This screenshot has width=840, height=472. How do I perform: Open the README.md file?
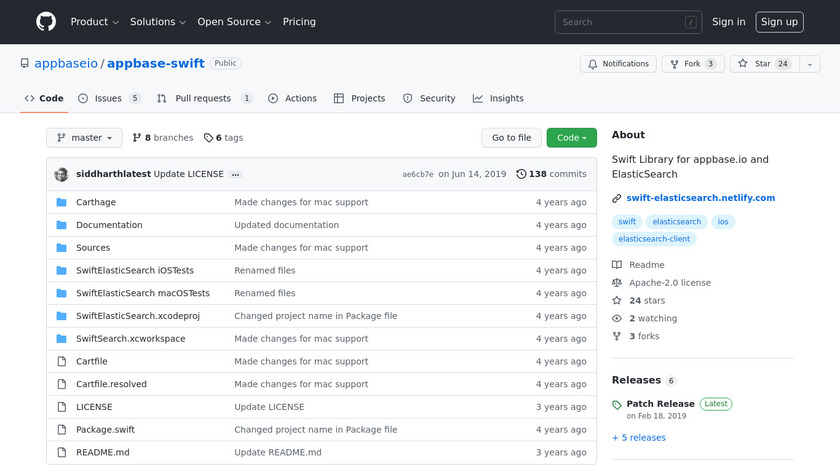(x=102, y=452)
